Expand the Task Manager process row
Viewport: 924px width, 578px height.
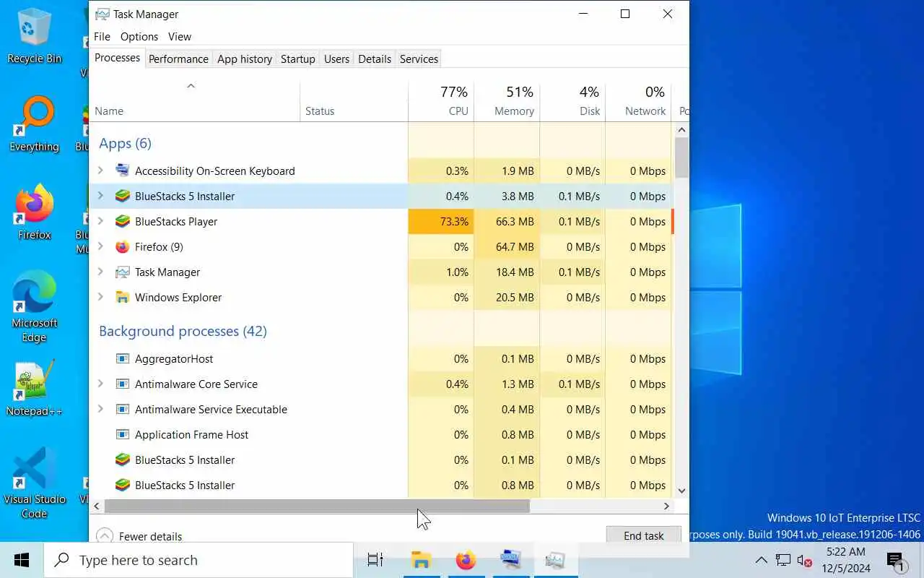tap(100, 272)
